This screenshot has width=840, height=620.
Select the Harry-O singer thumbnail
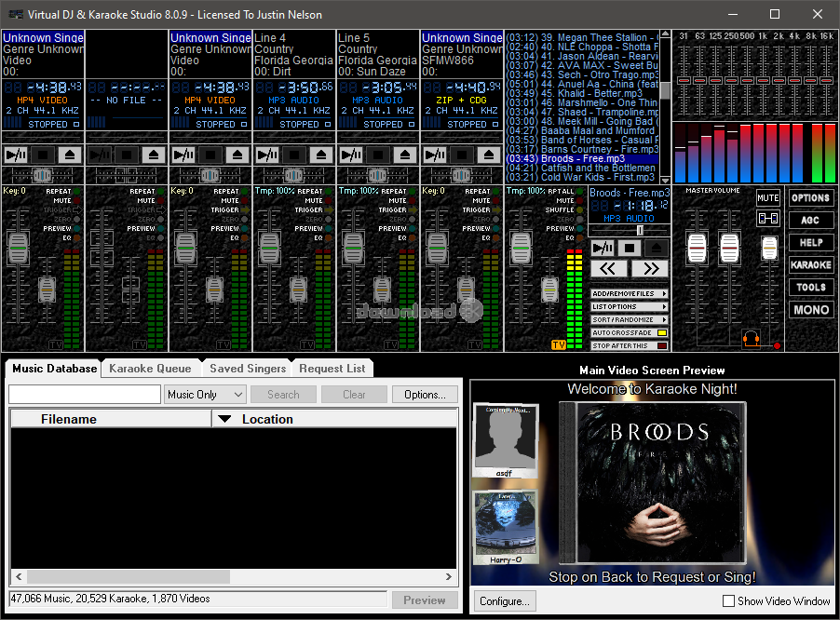coord(505,526)
